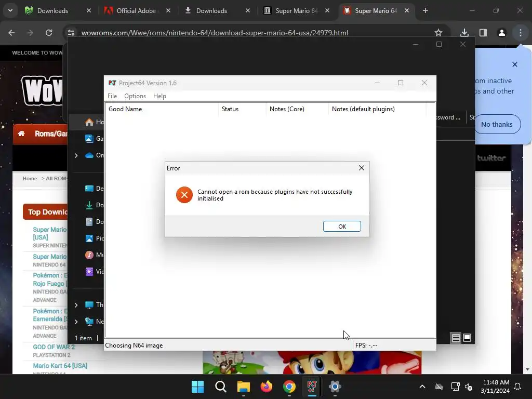Expand the OneDrive tree node
The height and width of the screenshot is (399, 532).
coord(76,155)
